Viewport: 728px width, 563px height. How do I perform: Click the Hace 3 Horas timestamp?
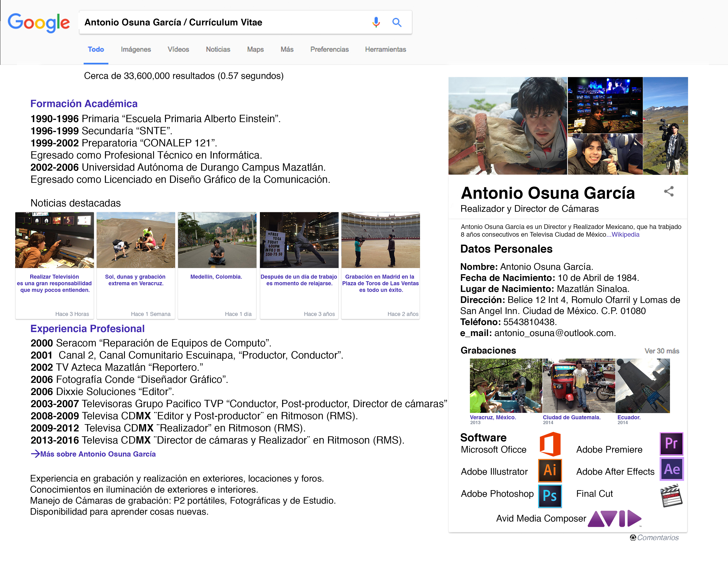72,314
